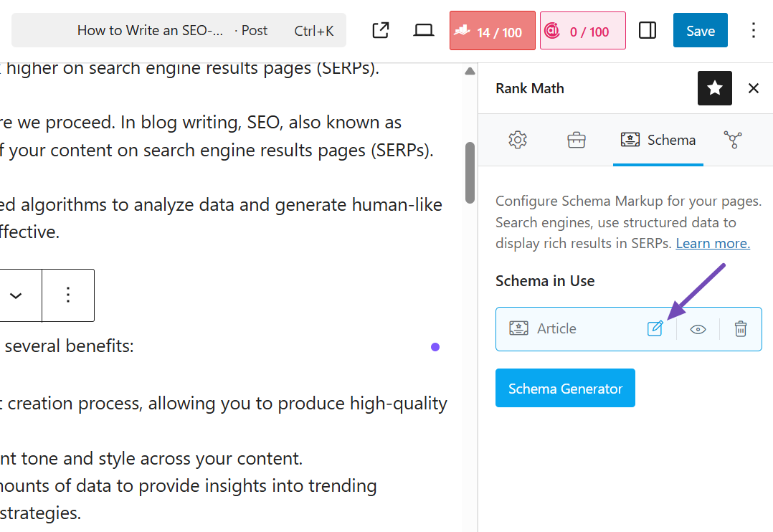Save the post
This screenshot has height=532, width=773.
coord(700,31)
